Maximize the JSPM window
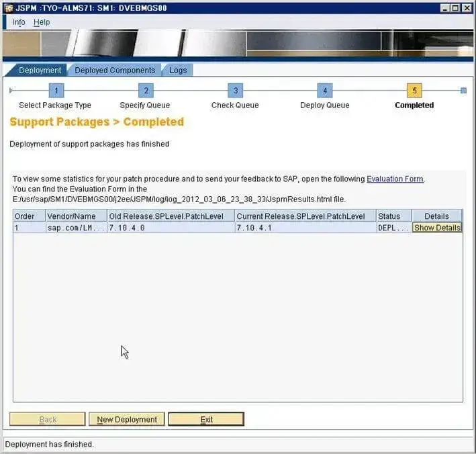This screenshot has height=454, width=476. (x=456, y=8)
